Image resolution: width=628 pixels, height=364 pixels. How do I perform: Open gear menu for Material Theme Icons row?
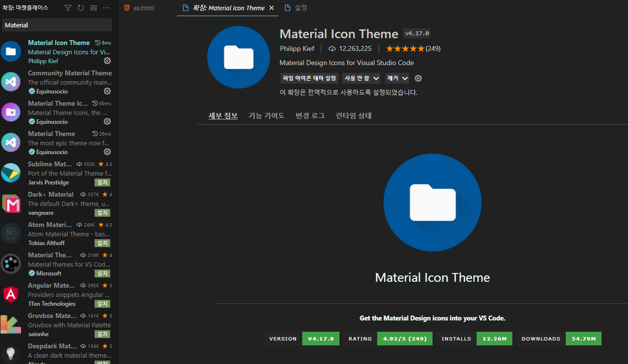(x=107, y=121)
